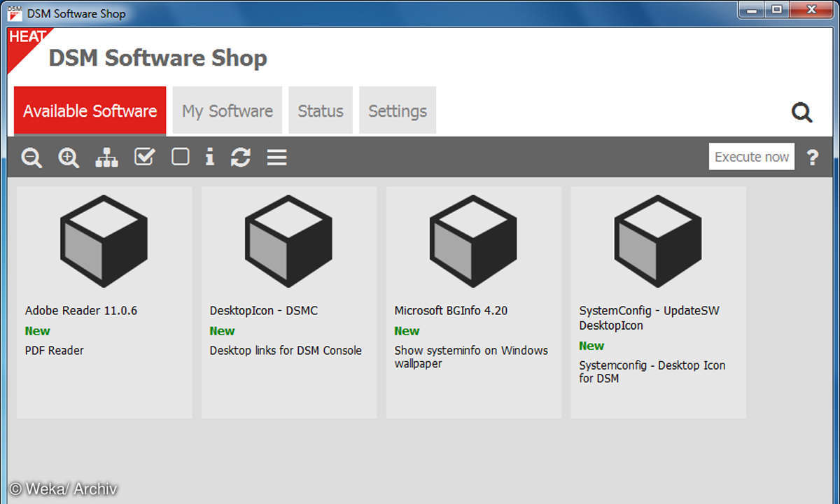Viewport: 840px width, 504px height.
Task: Click the New label under SystemConfig
Action: (592, 345)
